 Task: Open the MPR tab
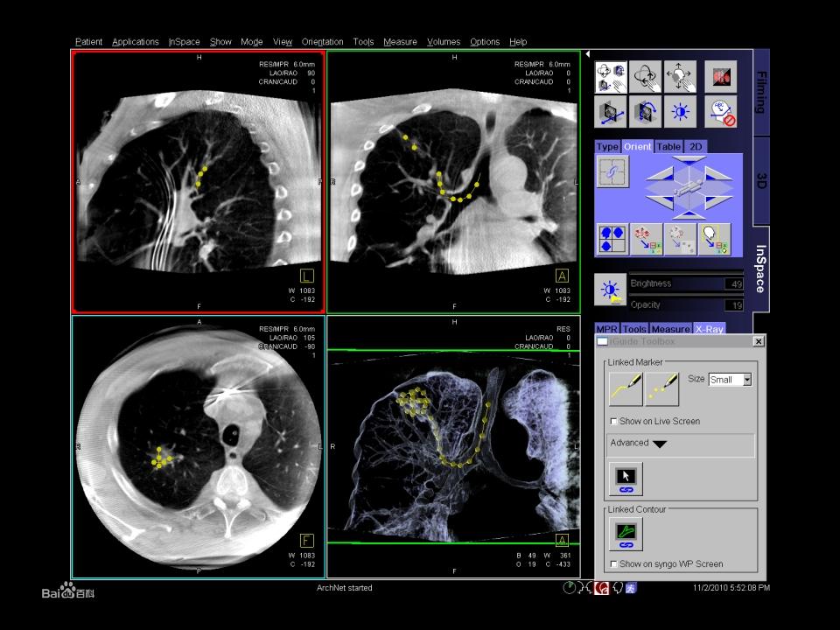[x=607, y=329]
